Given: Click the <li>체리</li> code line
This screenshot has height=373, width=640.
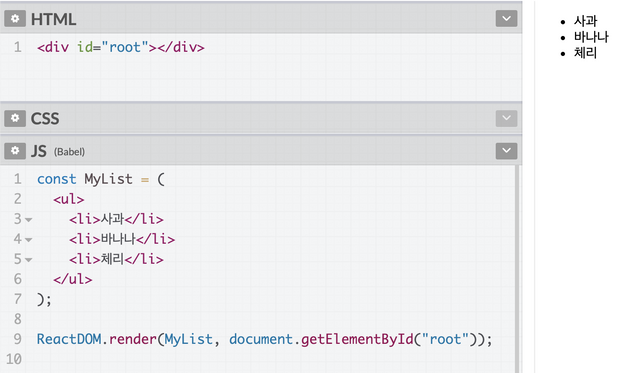Looking at the screenshot, I should pos(116,259).
